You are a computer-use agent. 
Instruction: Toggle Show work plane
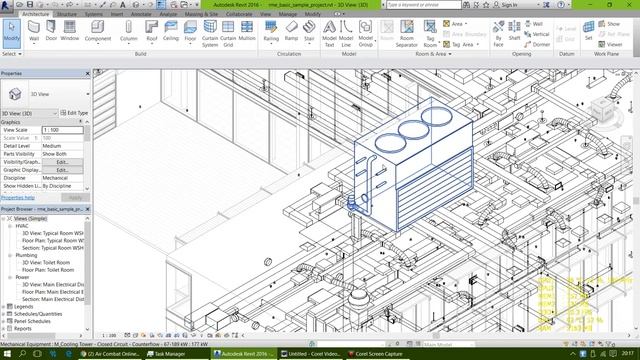point(609,24)
